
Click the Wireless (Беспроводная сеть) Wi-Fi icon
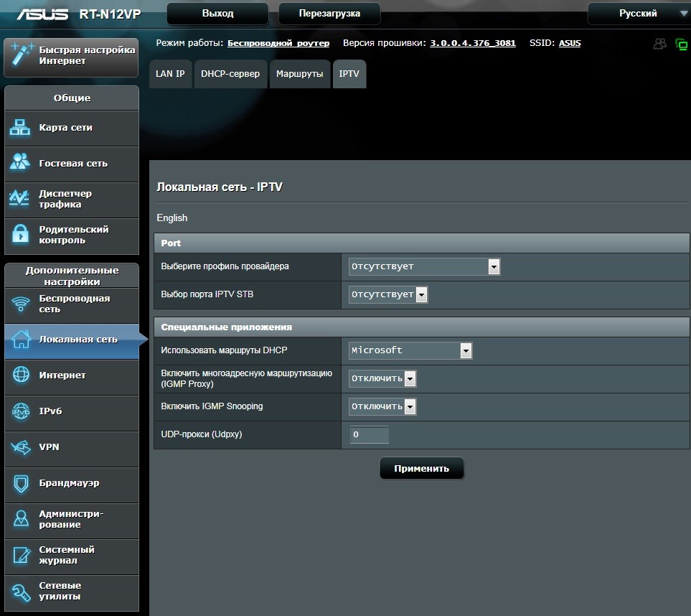coord(21,304)
